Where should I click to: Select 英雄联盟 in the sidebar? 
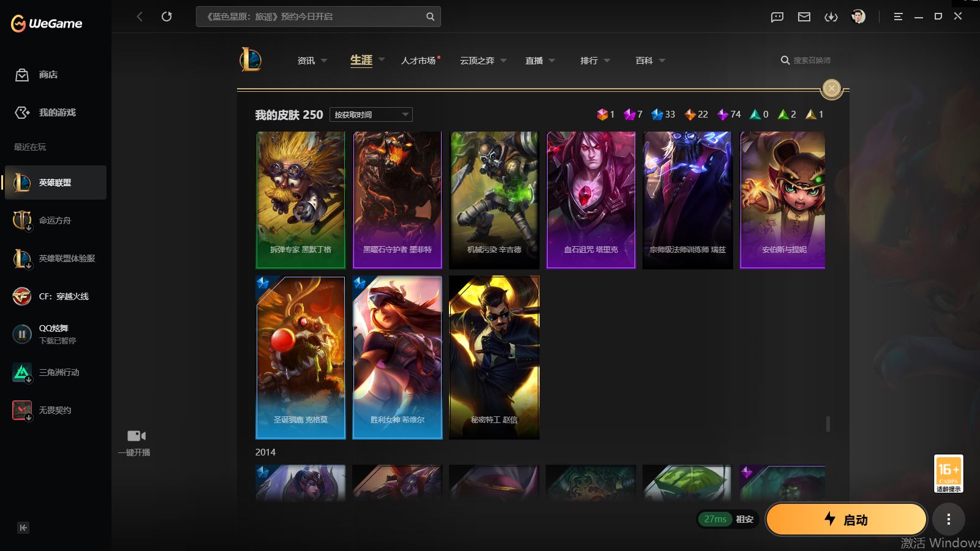56,182
